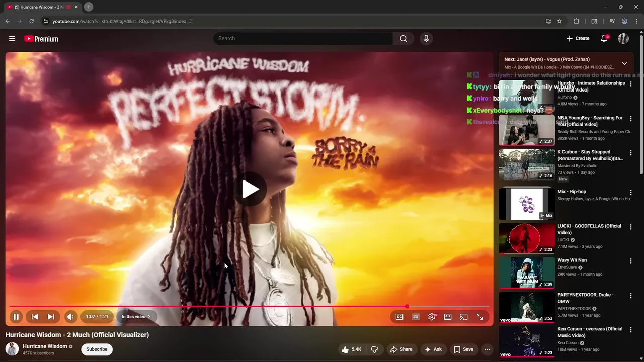
Task: Open options for NBA YoungBoy Searching For You
Action: pos(631,119)
